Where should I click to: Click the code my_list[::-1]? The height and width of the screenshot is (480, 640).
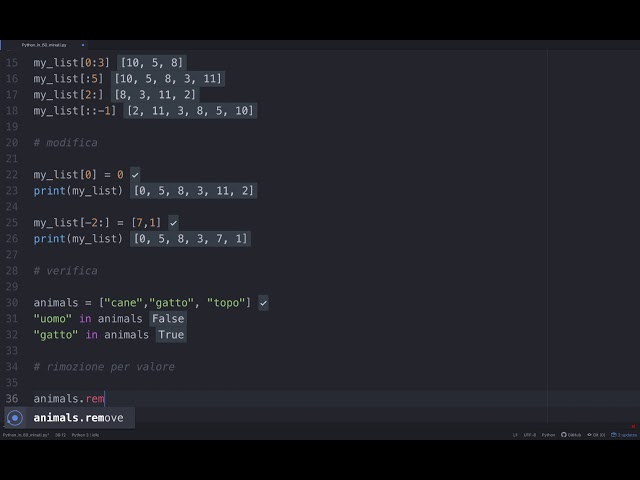[75, 111]
